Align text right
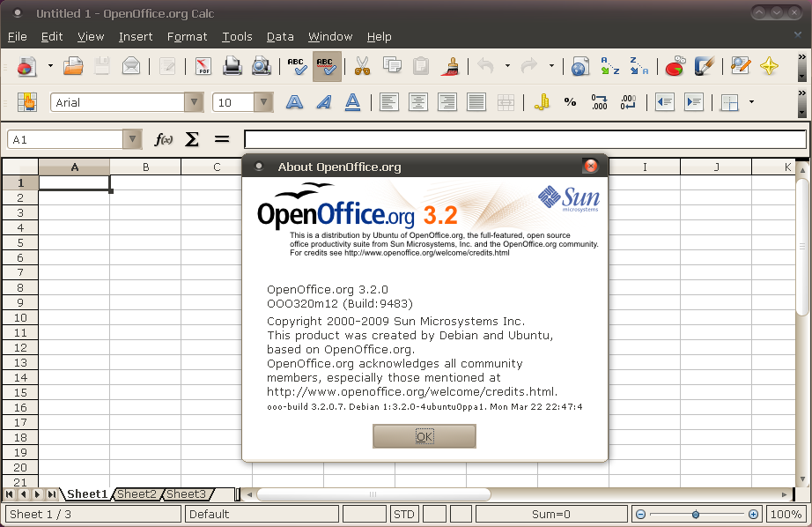The height and width of the screenshot is (527, 812). click(447, 102)
